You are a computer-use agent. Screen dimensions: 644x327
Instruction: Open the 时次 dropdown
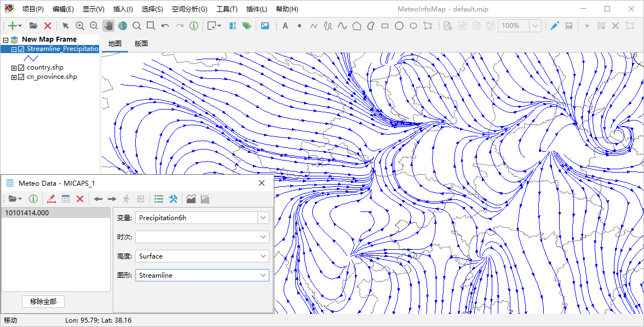[x=263, y=237]
